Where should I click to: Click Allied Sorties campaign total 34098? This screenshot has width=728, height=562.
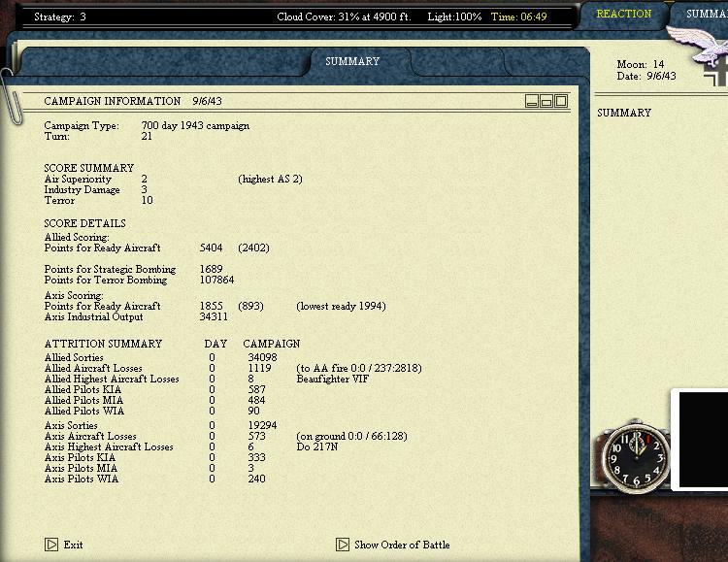point(262,357)
